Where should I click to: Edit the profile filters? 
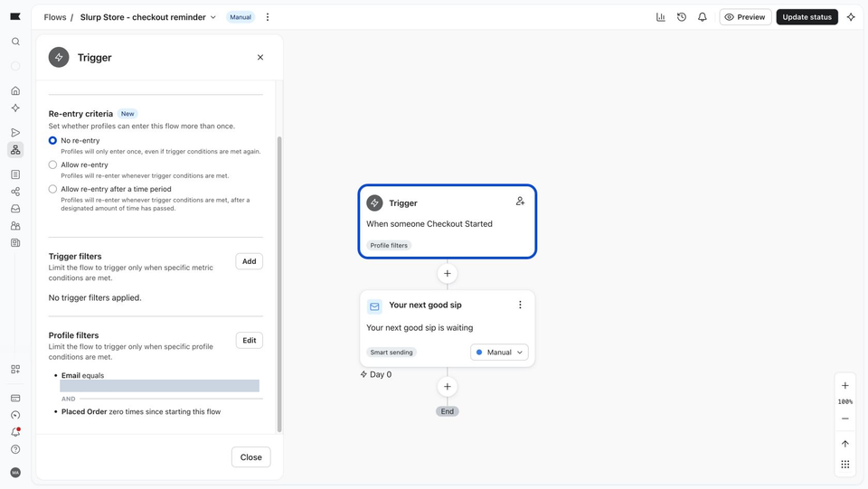(250, 340)
